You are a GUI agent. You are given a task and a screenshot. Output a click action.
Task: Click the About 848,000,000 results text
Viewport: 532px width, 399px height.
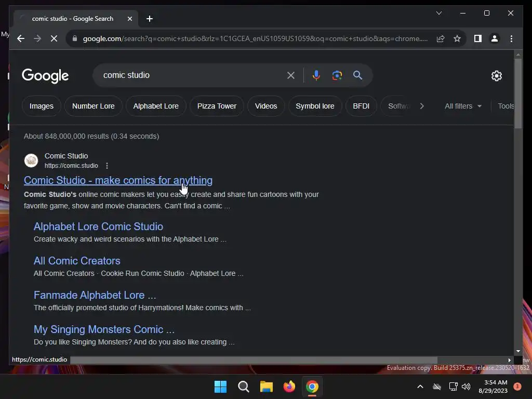(x=91, y=137)
